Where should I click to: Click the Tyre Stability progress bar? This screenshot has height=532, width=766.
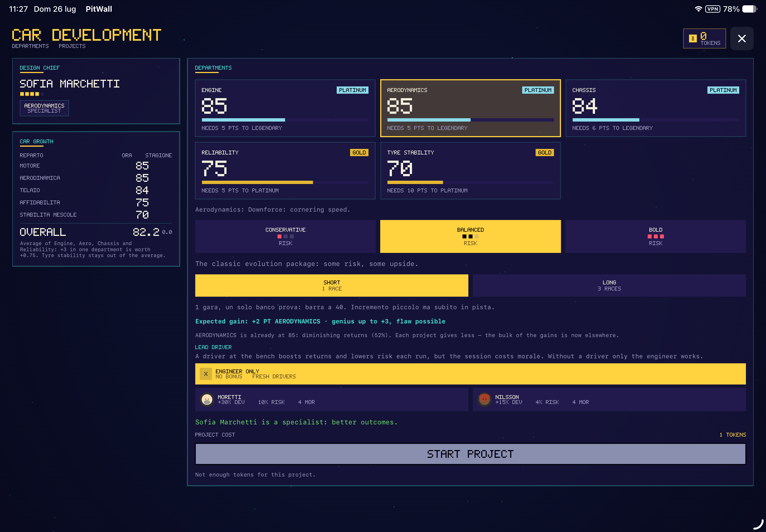[470, 182]
